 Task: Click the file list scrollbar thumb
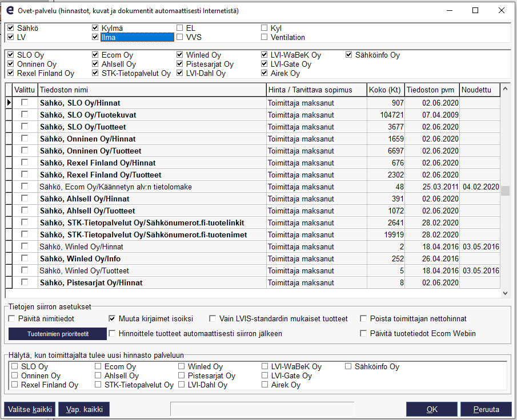pyautogui.click(x=505, y=191)
